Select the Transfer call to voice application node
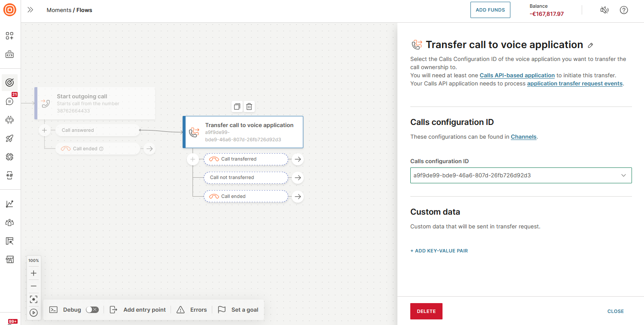644x325 pixels. point(243,132)
